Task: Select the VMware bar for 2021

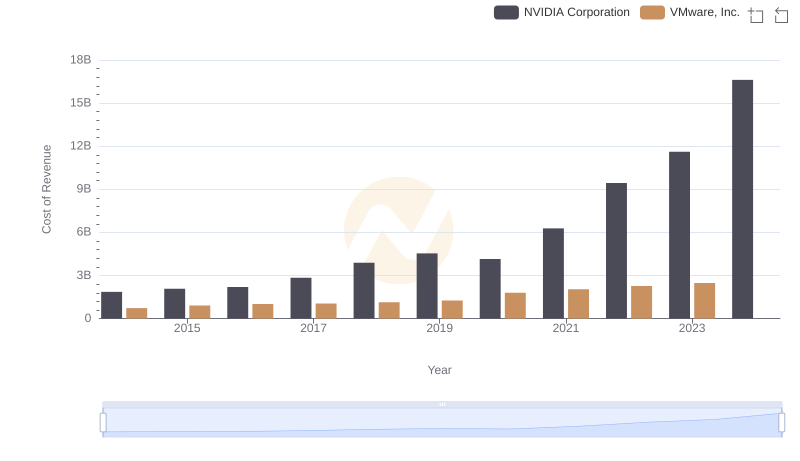Action: click(x=579, y=304)
